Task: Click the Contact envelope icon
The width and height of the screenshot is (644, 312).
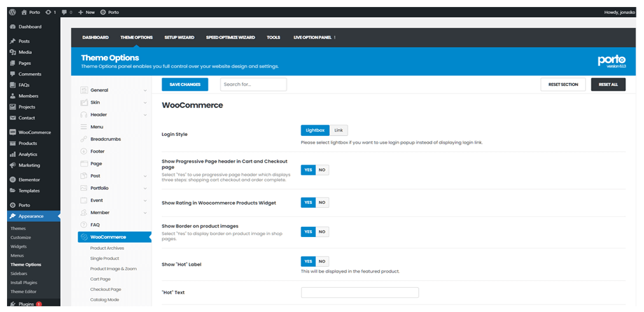Action: (x=13, y=118)
